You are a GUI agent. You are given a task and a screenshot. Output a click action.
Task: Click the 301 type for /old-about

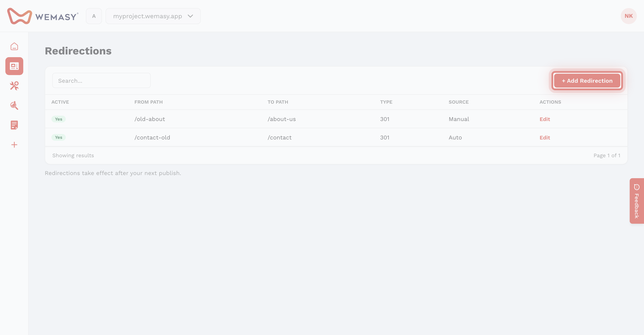click(x=385, y=119)
